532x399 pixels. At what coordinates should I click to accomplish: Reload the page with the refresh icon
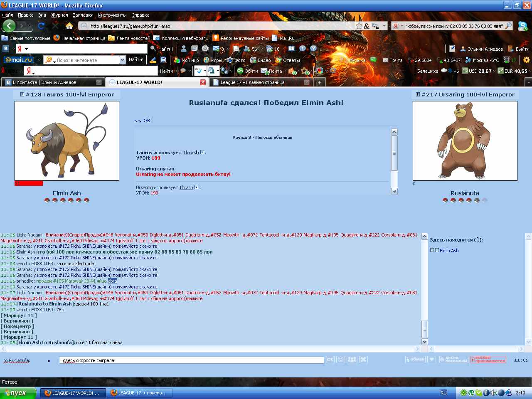[41, 26]
